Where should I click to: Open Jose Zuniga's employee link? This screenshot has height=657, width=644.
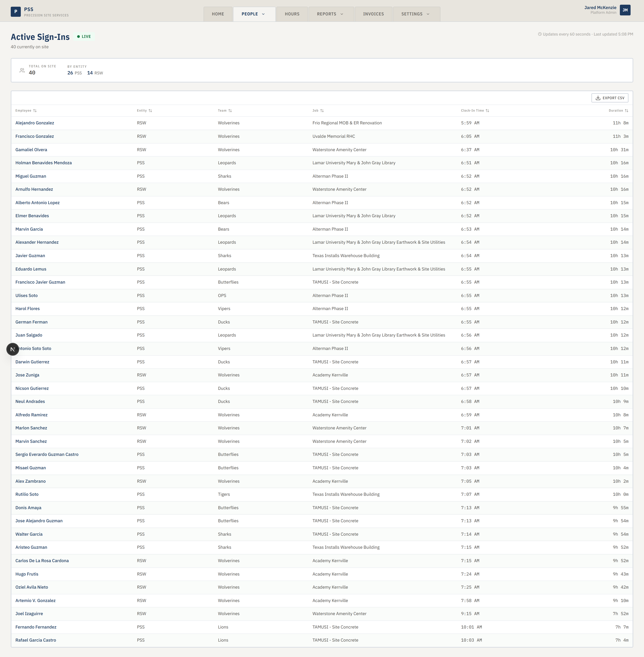(x=27, y=375)
